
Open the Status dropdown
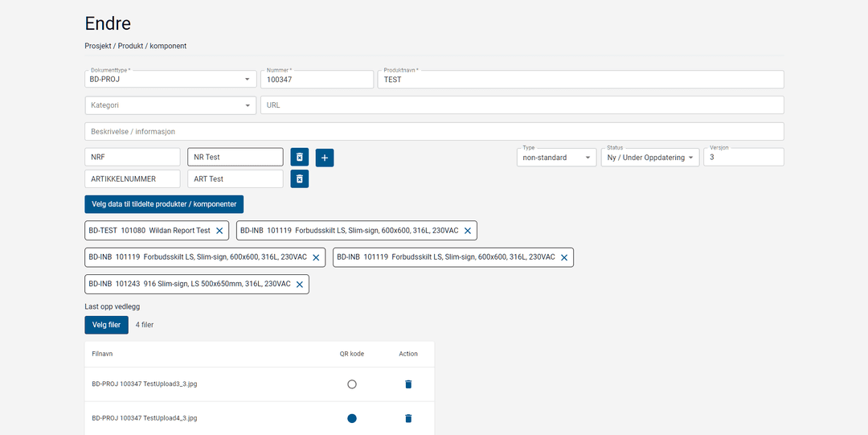point(650,158)
